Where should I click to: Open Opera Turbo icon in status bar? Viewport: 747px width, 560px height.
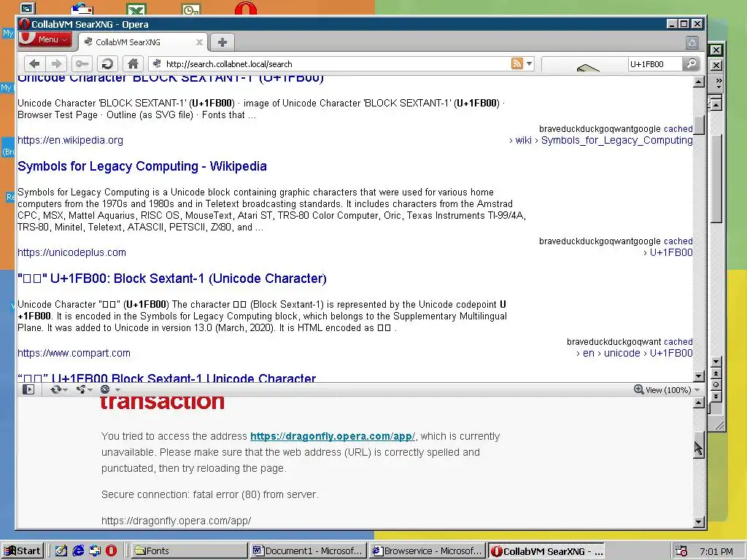point(105,389)
